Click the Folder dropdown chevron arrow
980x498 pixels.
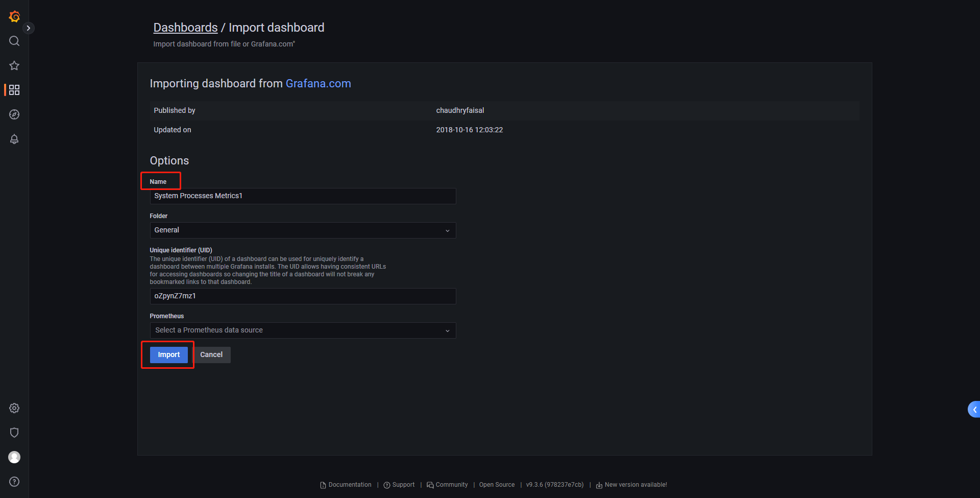click(x=448, y=231)
